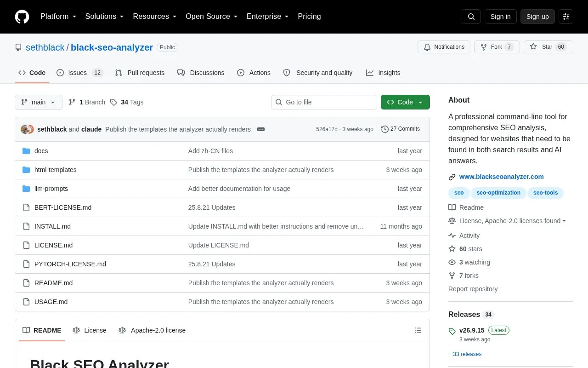View the 34 Tags link
The width and height of the screenshot is (588, 368).
127,102
